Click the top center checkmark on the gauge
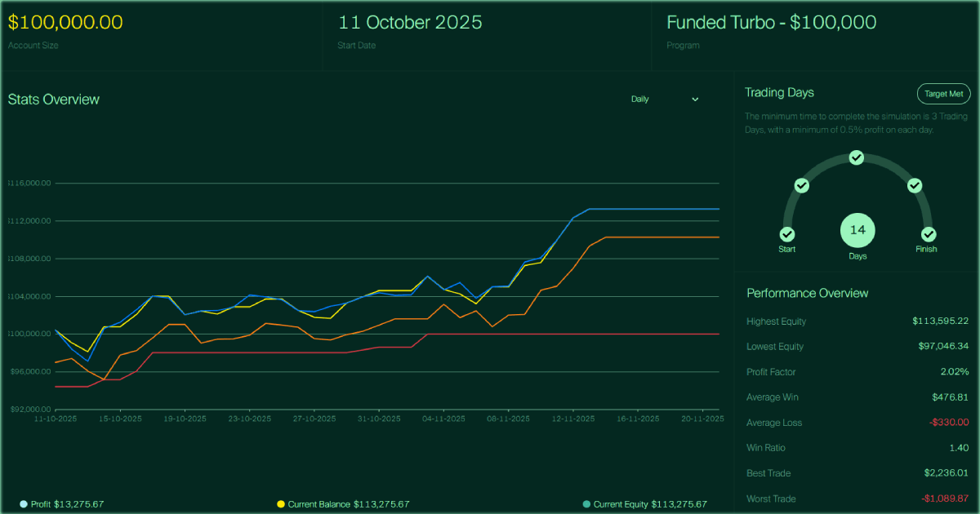Viewport: 980px width, 514px height. [857, 157]
